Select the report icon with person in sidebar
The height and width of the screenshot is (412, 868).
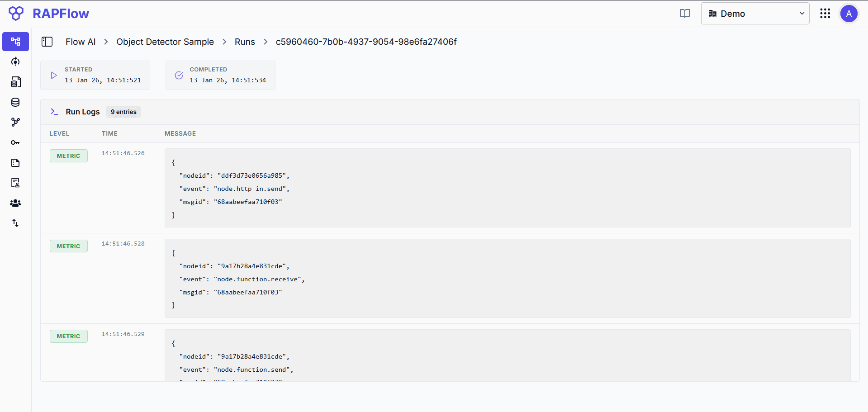[x=15, y=183]
